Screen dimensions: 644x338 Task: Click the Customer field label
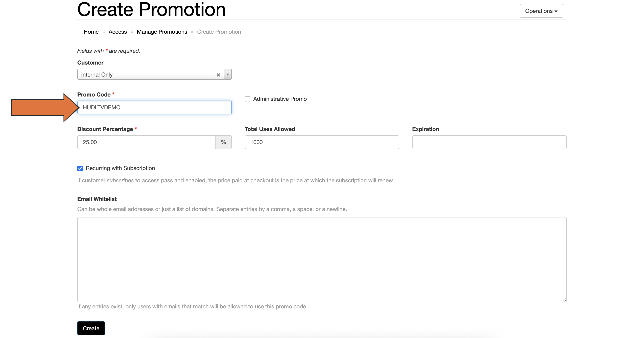point(90,62)
